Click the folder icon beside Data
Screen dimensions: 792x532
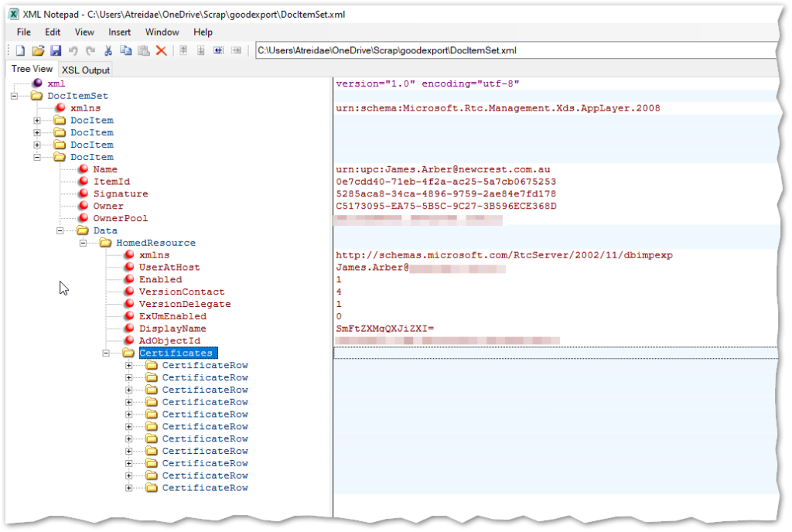pyautogui.click(x=82, y=230)
